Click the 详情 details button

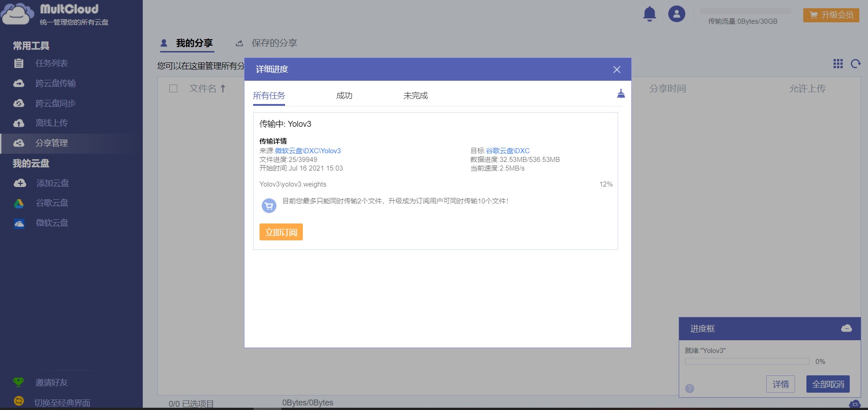click(780, 384)
